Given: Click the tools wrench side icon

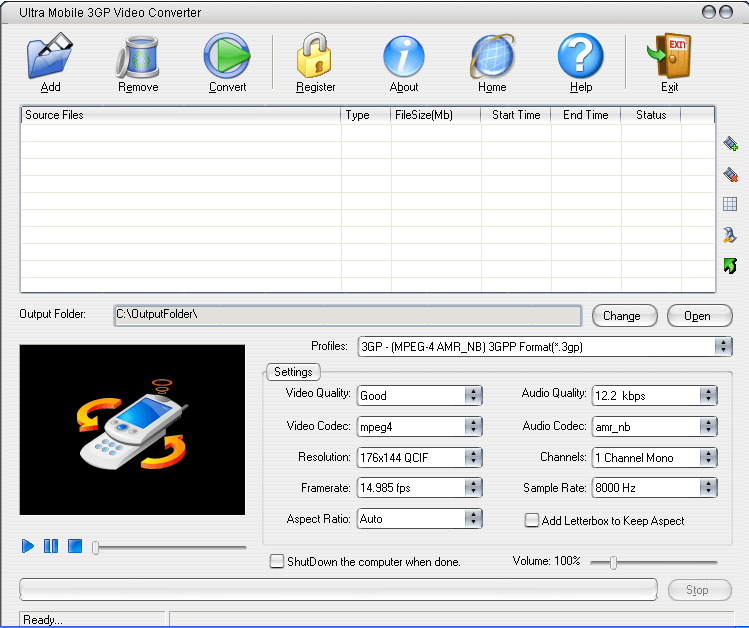Looking at the screenshot, I should pyautogui.click(x=729, y=234).
